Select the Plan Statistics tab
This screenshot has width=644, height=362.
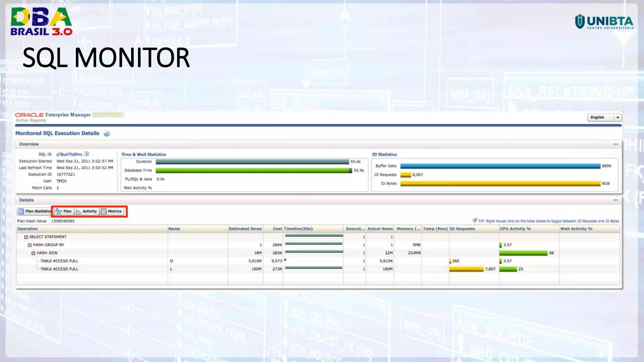tap(34, 211)
